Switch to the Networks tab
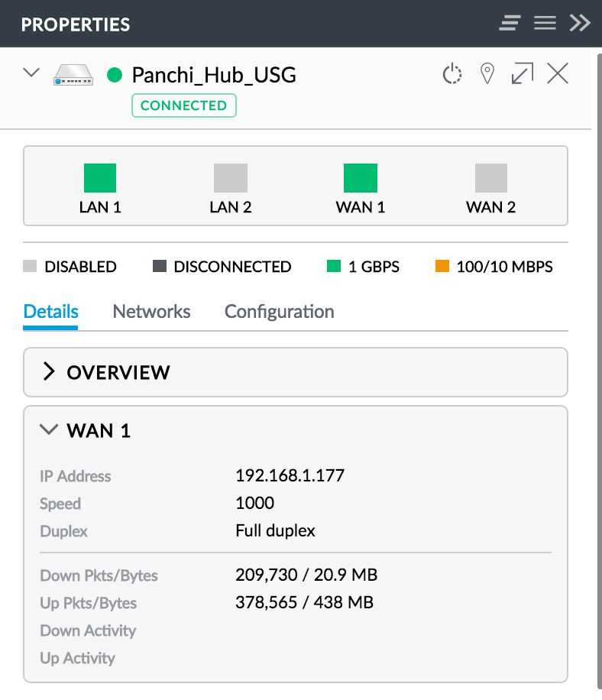The width and height of the screenshot is (602, 700). 151,312
